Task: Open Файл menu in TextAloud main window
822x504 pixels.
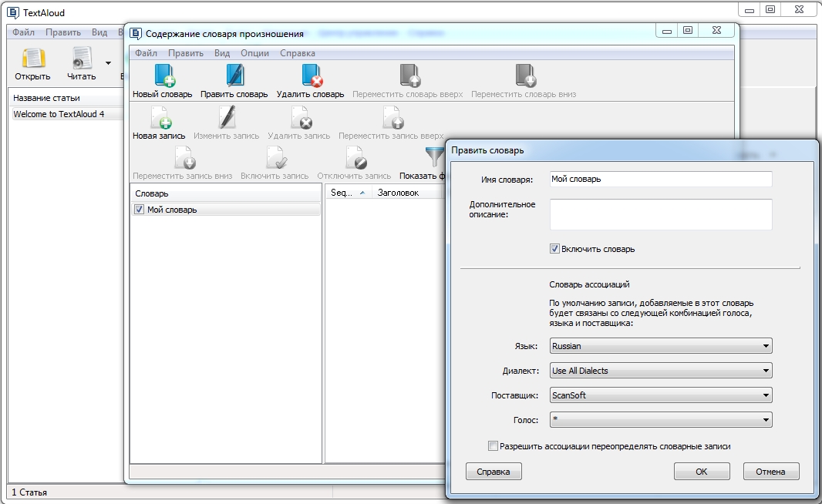Action: point(24,32)
